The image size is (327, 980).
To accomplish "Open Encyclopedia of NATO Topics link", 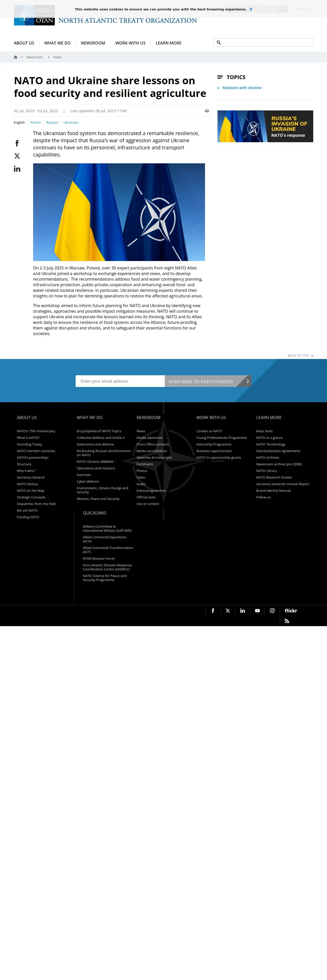I will tap(99, 431).
